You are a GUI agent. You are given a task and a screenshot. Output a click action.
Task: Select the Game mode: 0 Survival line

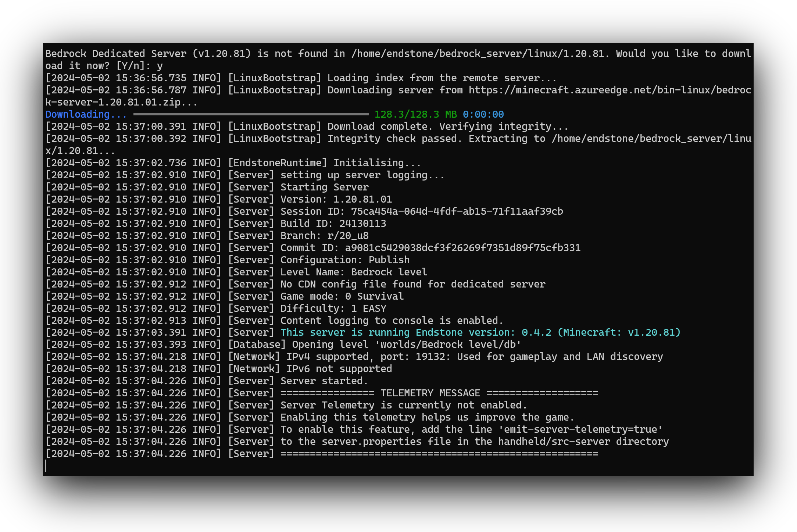point(341,296)
